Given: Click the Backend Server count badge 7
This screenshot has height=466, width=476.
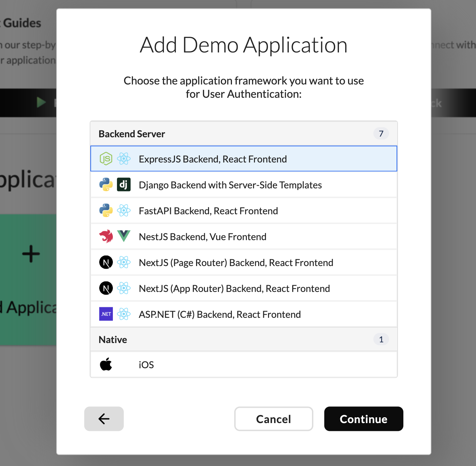Looking at the screenshot, I should click(x=381, y=134).
